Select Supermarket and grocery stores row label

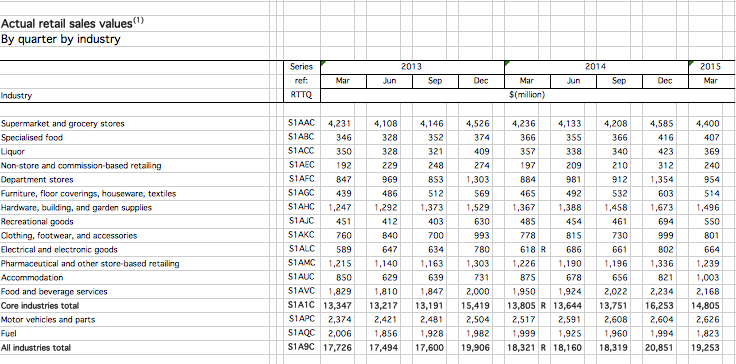pos(62,124)
